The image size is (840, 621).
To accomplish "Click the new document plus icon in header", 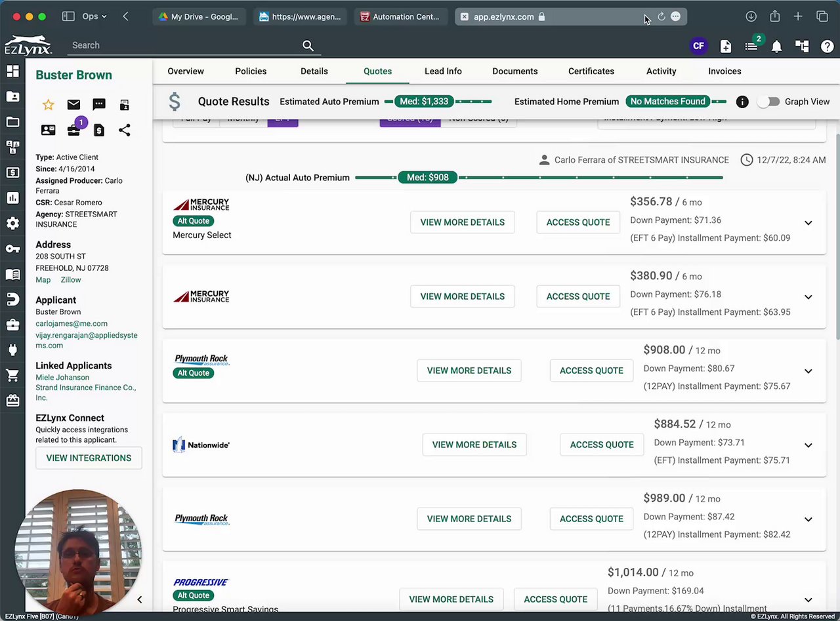I will [726, 46].
